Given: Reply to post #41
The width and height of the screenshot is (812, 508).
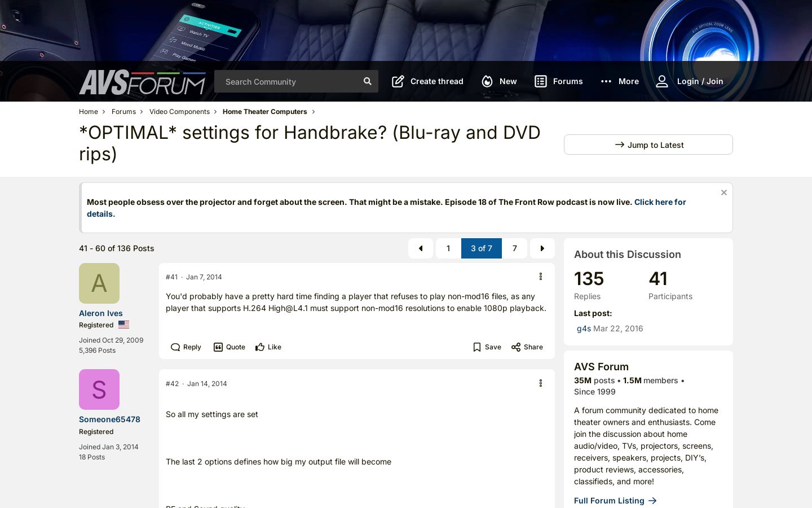Looking at the screenshot, I should 186,347.
